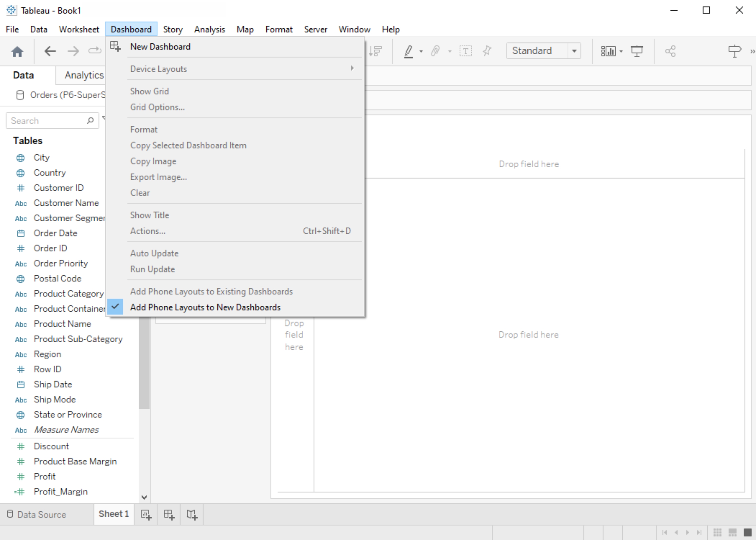The image size is (756, 540).
Task: Open the File menu
Action: point(12,29)
